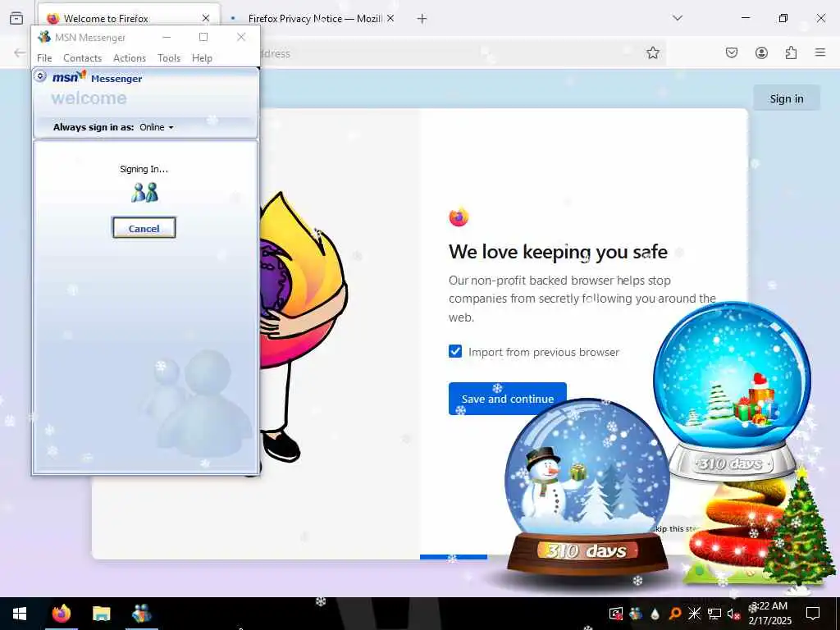Viewport: 840px width, 630px height.
Task: Click the orange magnifier system tray icon
Action: (x=675, y=614)
